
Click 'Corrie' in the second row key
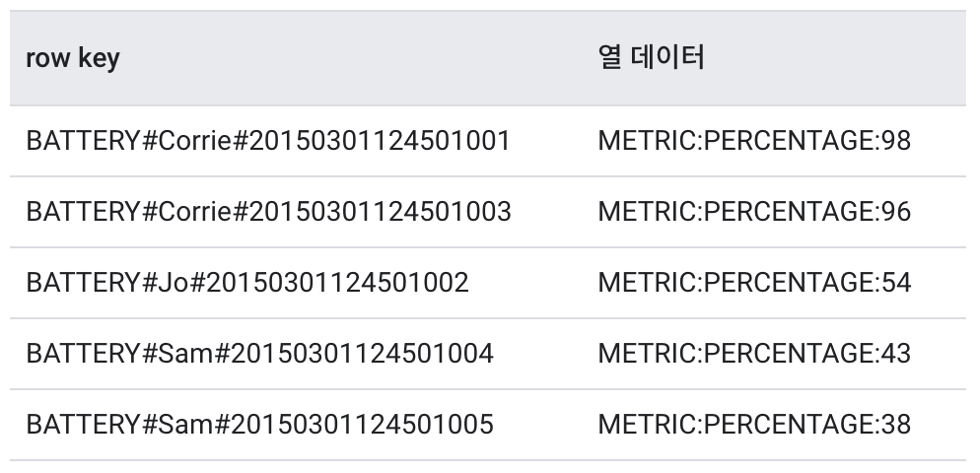click(193, 212)
